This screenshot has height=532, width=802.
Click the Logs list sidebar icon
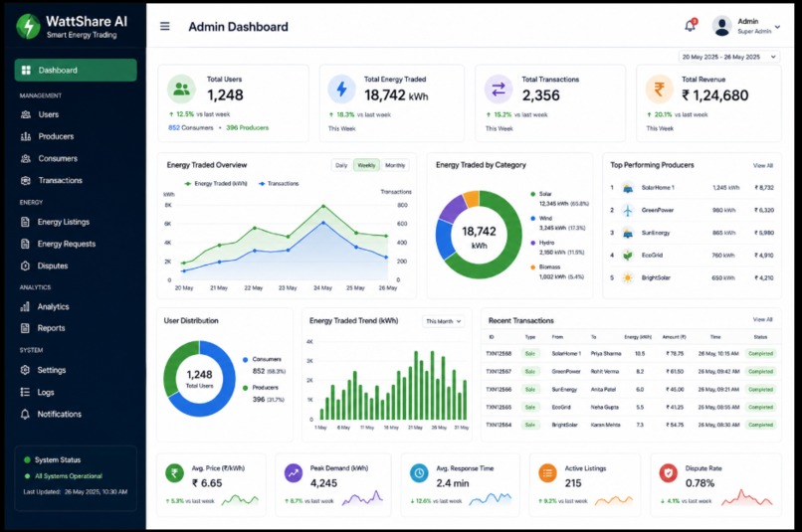point(25,392)
